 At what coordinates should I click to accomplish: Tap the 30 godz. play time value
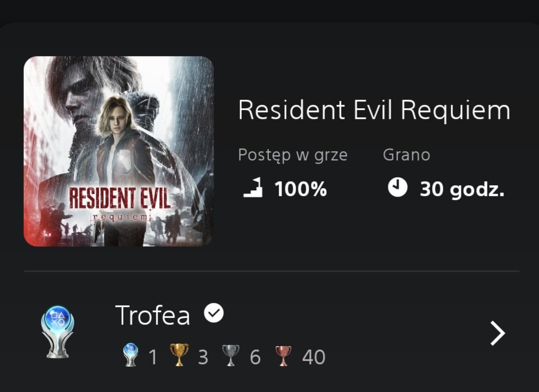pyautogui.click(x=461, y=189)
